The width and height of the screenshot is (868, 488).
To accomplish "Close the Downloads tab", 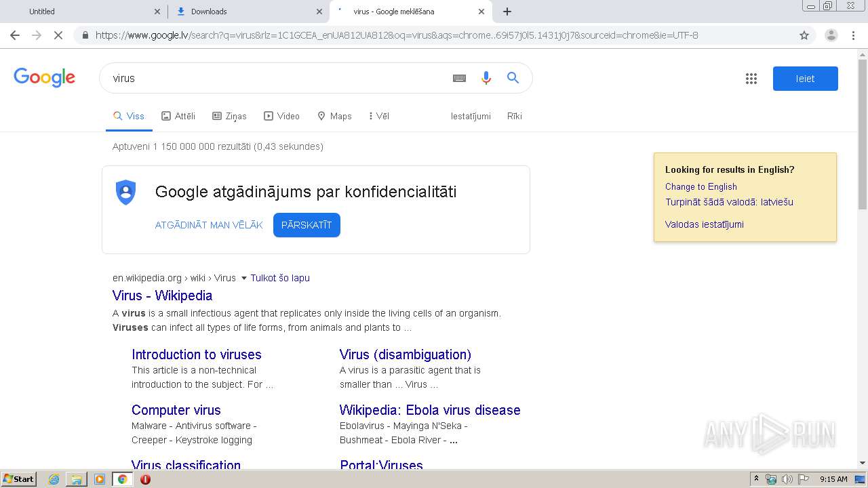I will click(x=319, y=12).
